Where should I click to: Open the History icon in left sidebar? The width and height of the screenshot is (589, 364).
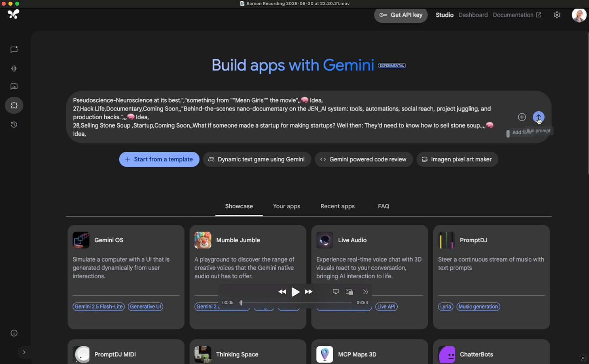point(14,125)
